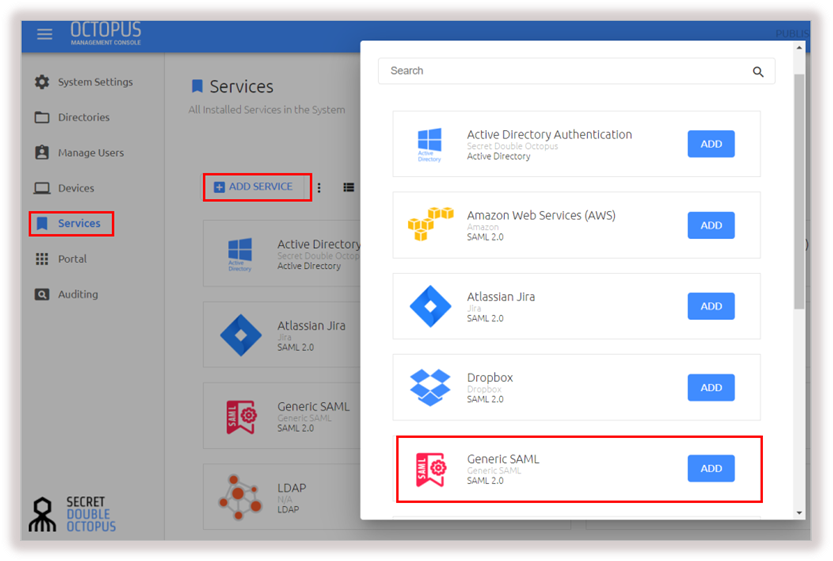Viewport: 833px width, 561px height.
Task: Click the search magnifier icon in dialog
Action: click(x=758, y=72)
